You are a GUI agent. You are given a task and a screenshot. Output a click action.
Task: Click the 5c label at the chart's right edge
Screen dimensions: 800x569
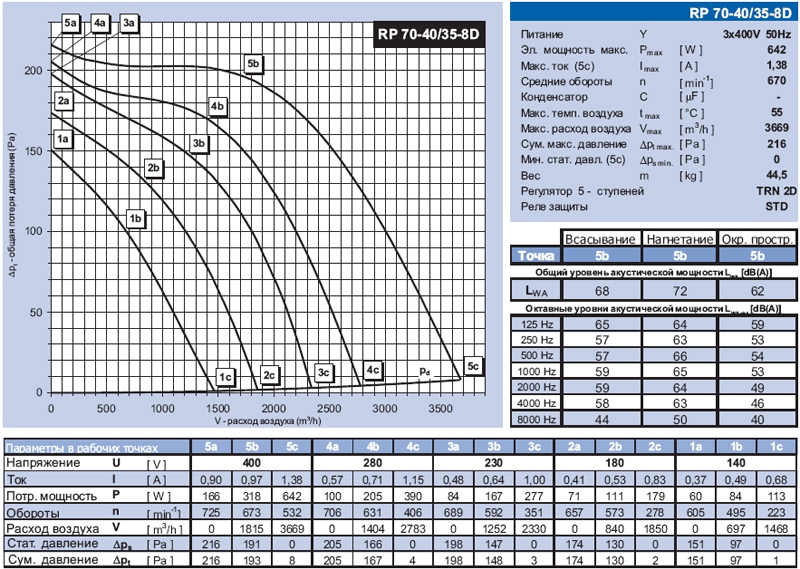(x=473, y=365)
